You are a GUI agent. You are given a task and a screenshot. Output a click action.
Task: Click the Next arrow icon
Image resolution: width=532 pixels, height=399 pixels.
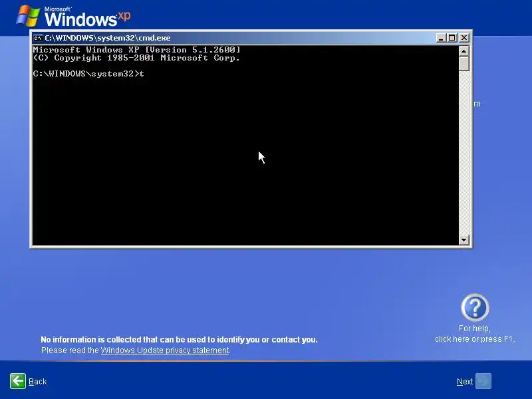(483, 381)
